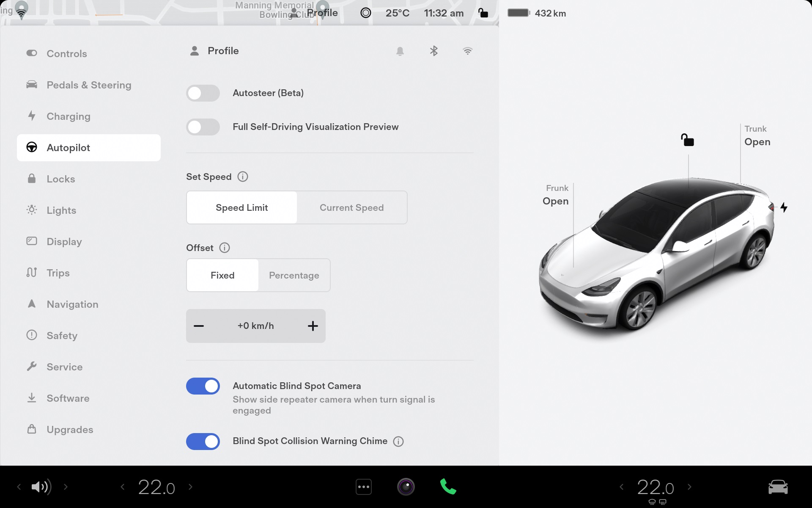Image resolution: width=812 pixels, height=508 pixels.
Task: Lower volume with left chevron
Action: tap(19, 487)
